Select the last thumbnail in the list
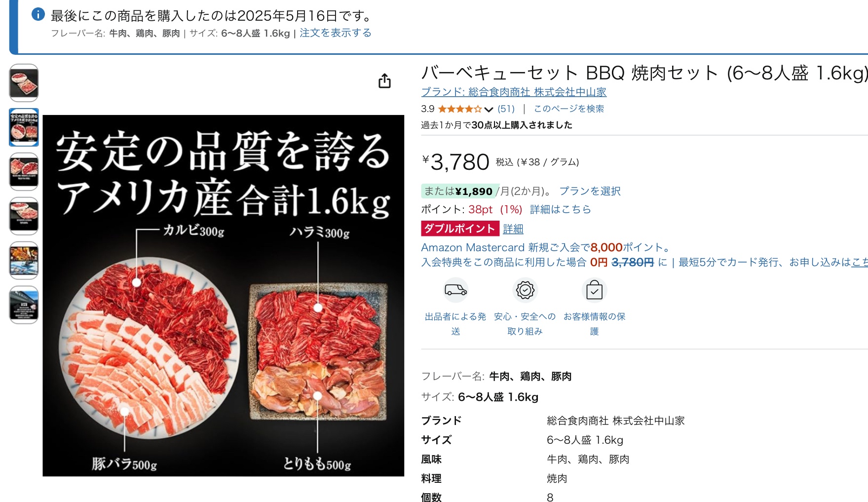868x502 pixels. tap(24, 305)
